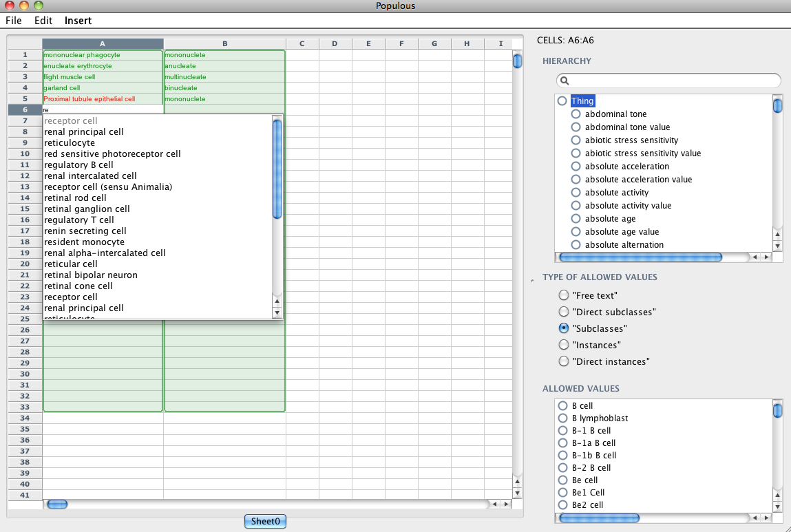Switch to the Sheet0 tab button
This screenshot has width=791, height=532.
[265, 521]
